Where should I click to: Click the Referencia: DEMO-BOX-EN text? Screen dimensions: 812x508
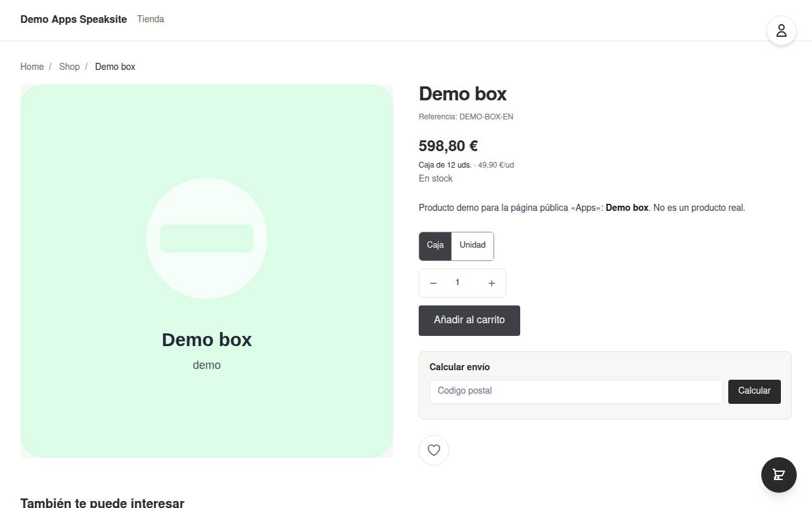point(466,117)
